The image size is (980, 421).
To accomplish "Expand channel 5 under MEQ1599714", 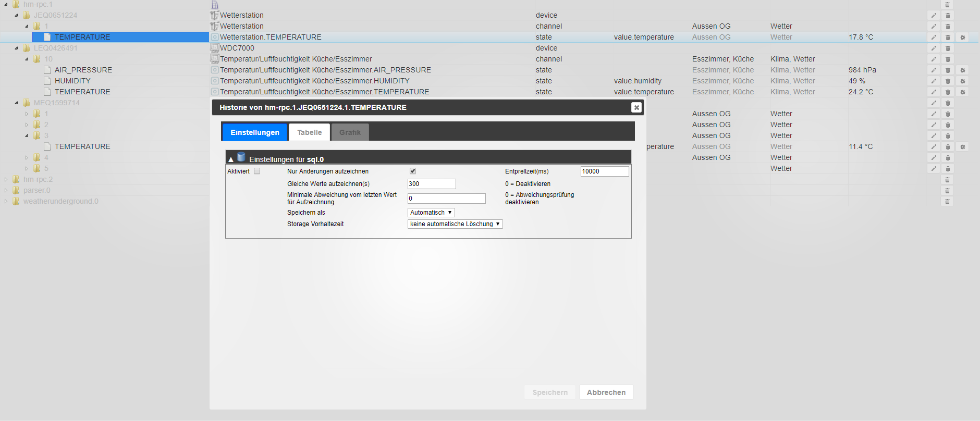I will click(x=27, y=168).
